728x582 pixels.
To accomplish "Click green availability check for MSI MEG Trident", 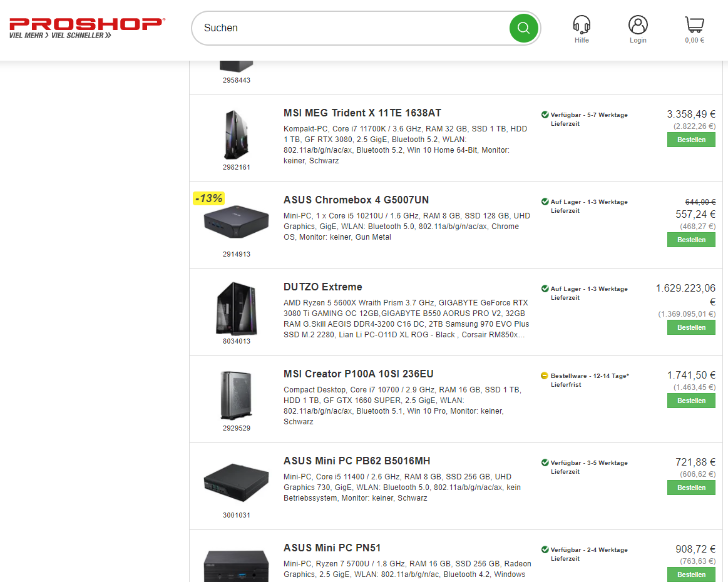I will 545,115.
